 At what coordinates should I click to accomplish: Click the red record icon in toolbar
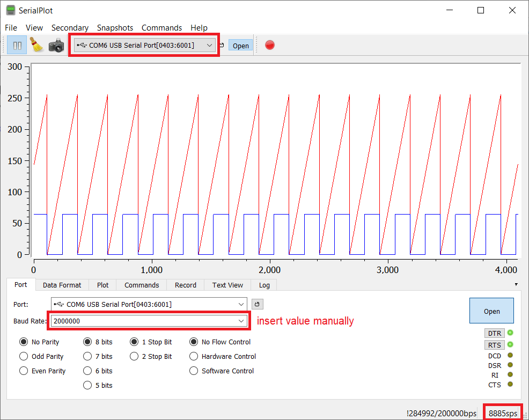pyautogui.click(x=269, y=45)
